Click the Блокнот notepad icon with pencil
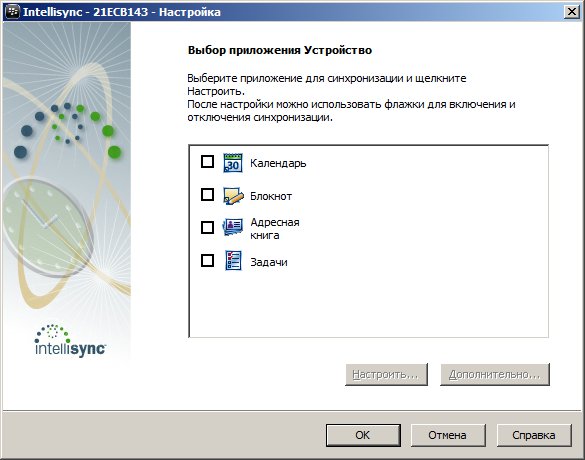This screenshot has height=460, width=585. [x=233, y=195]
